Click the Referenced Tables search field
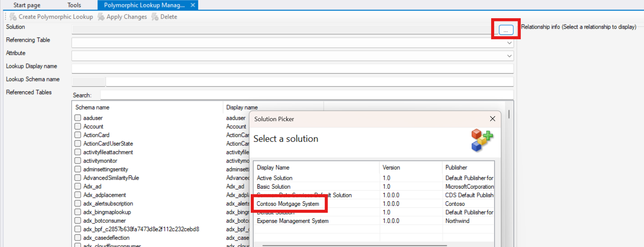Viewport: 644px width, 247px height. click(306, 95)
